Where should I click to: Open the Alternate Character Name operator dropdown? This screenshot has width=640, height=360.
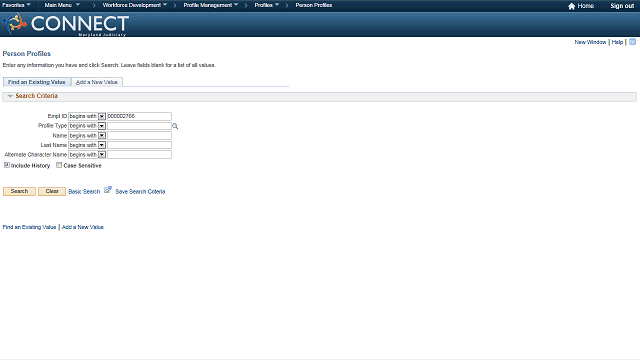(87, 155)
